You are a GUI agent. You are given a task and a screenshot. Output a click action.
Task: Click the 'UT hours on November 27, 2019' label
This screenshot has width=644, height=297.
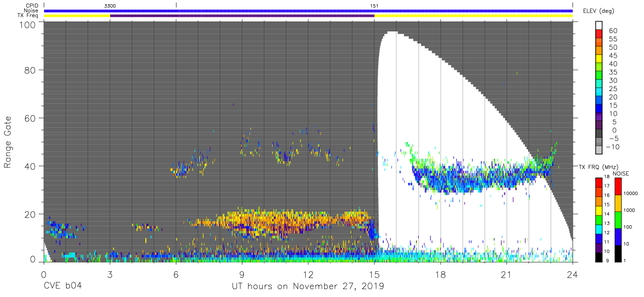(308, 287)
